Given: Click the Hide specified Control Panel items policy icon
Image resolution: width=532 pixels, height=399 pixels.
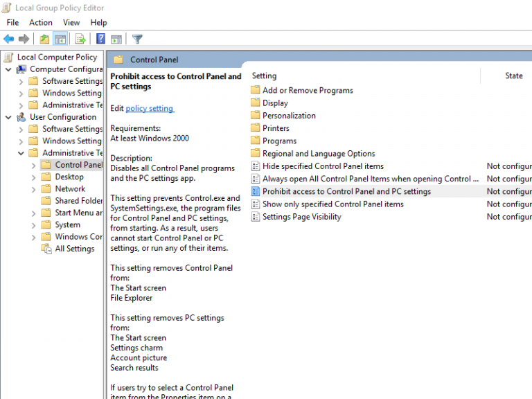Looking at the screenshot, I should (256, 166).
